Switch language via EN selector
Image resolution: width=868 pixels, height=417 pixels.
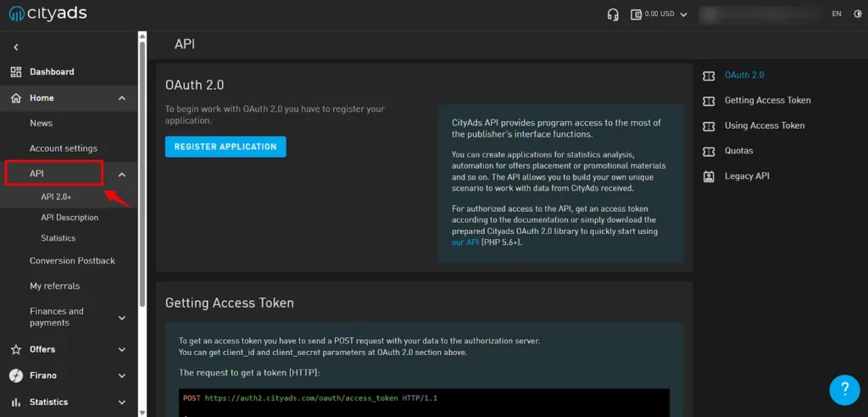tap(837, 14)
